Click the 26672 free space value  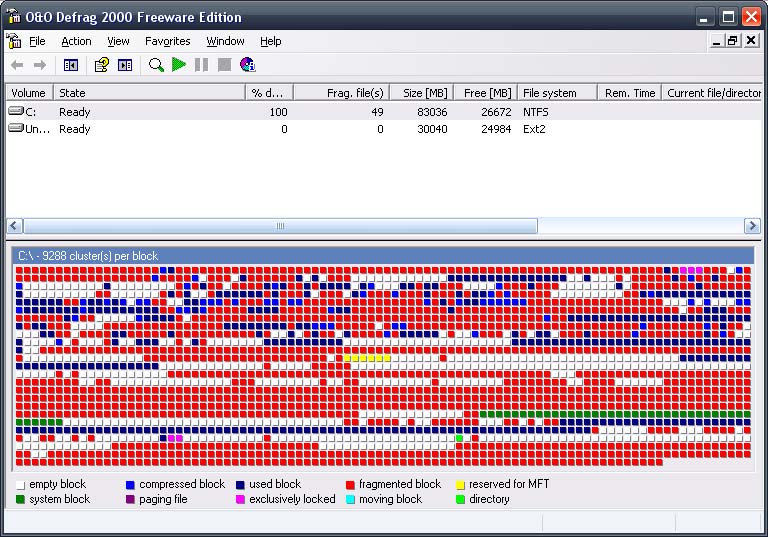[x=496, y=112]
